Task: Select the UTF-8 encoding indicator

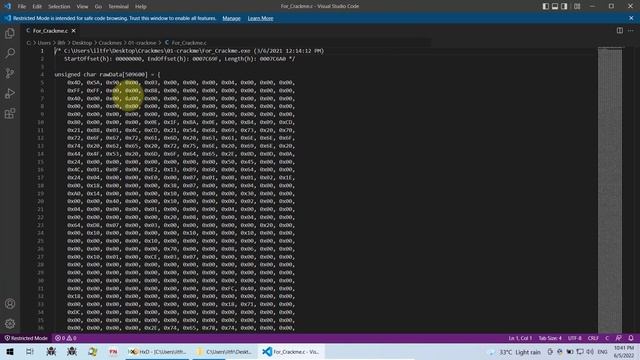Action: 575,338
